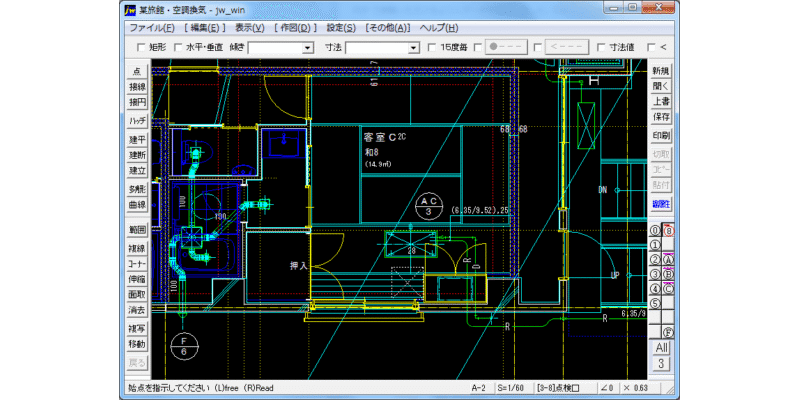
Task: Enable the 矩形 rectangle checkbox
Action: pyautogui.click(x=141, y=47)
